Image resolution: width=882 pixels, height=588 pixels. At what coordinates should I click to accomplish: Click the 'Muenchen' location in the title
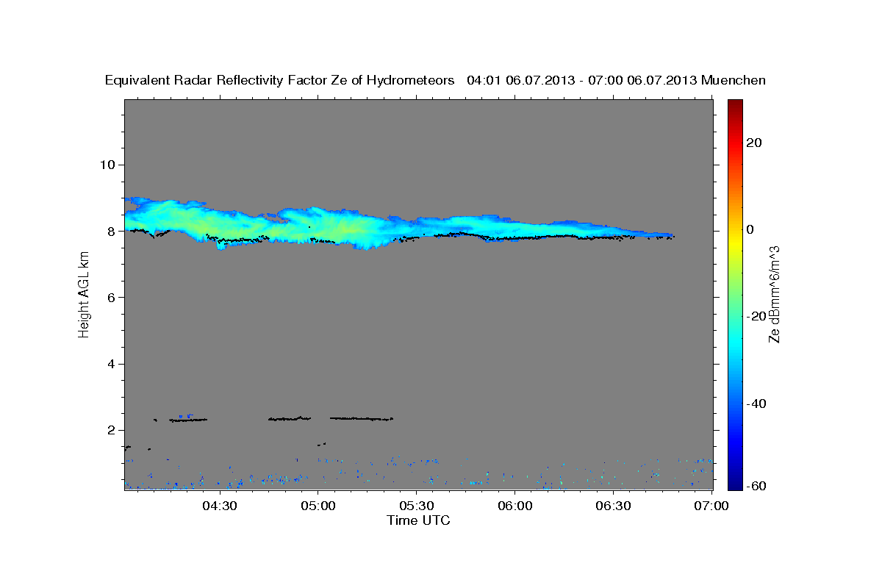point(734,80)
